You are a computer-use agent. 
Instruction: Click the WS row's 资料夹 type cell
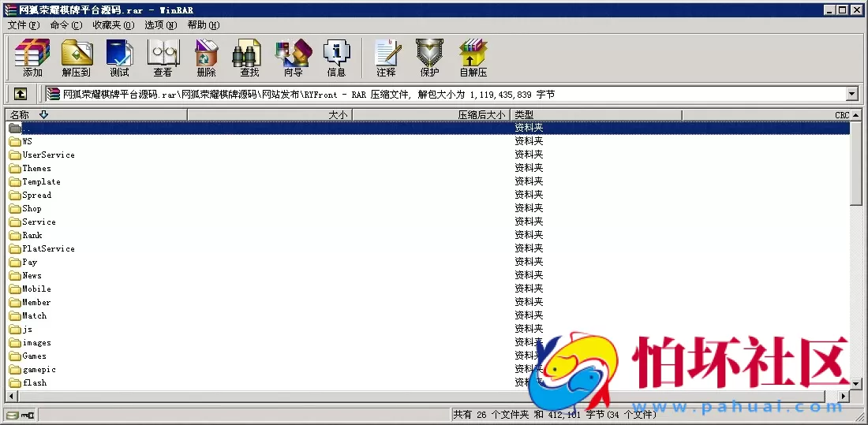point(529,142)
